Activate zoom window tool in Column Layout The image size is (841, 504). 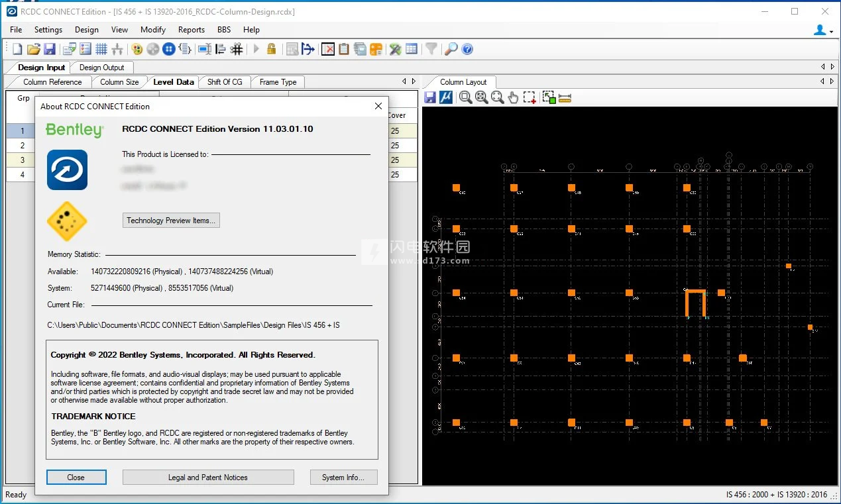point(466,97)
